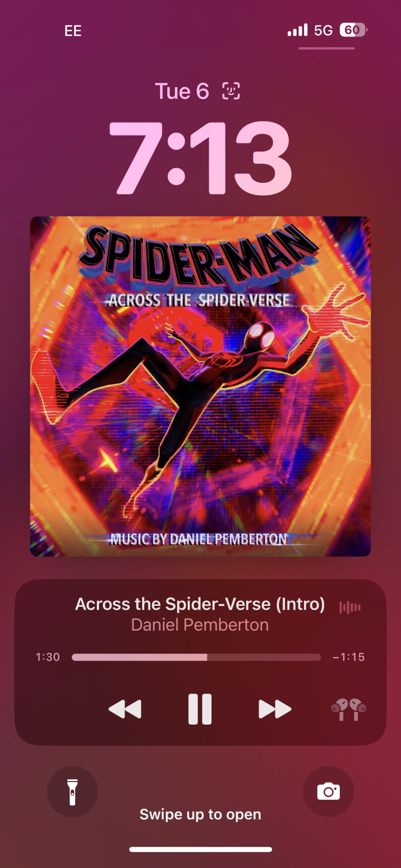Tap the Tue 6 date label

[182, 92]
